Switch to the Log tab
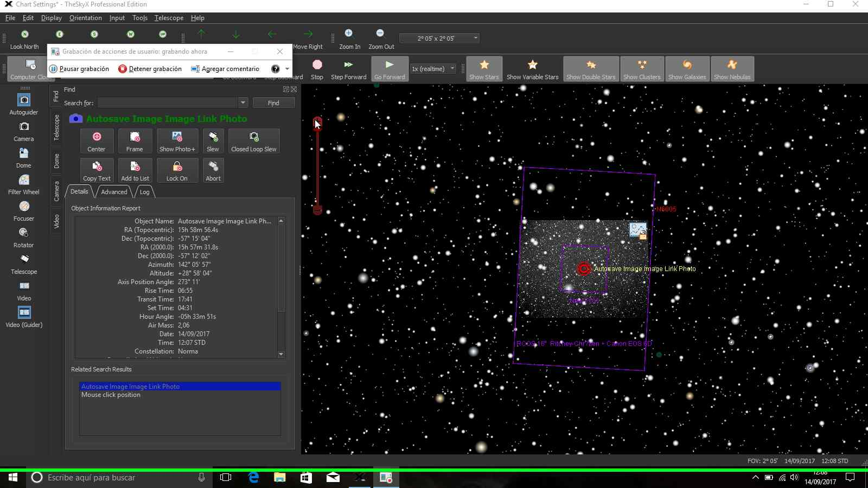Viewport: 868px width, 488px height. tap(144, 192)
